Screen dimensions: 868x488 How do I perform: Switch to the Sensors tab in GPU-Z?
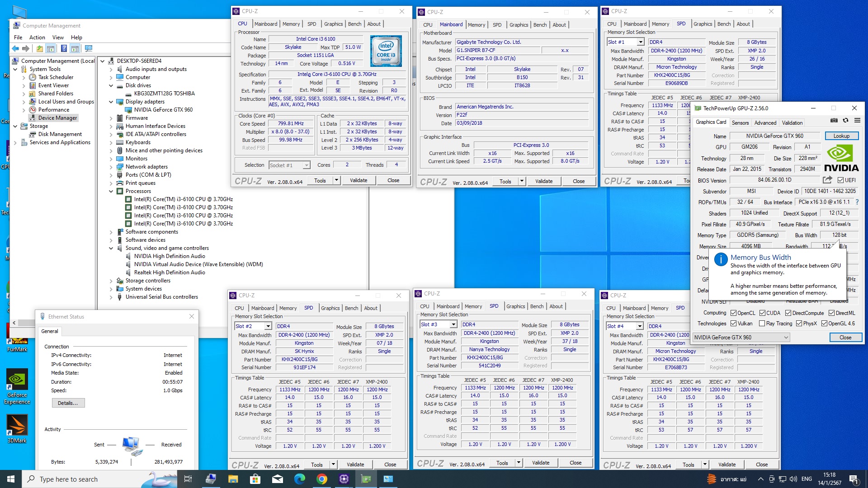(740, 122)
